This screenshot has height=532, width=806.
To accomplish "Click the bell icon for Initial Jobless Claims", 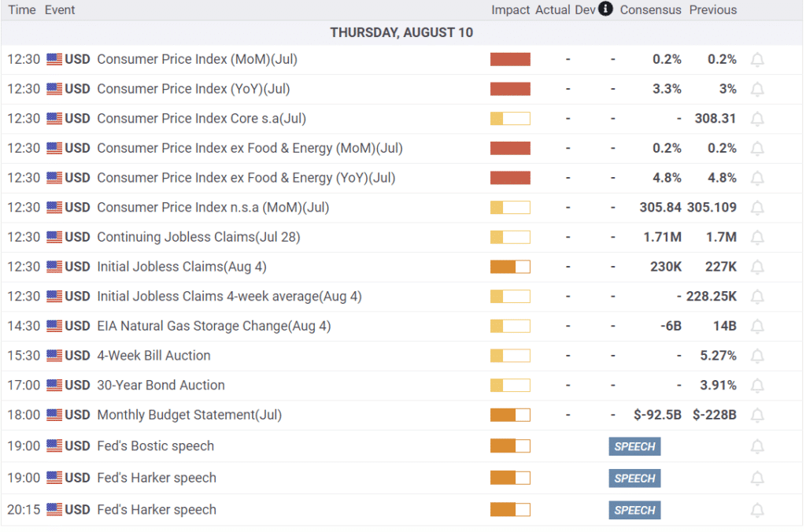I will [x=757, y=267].
